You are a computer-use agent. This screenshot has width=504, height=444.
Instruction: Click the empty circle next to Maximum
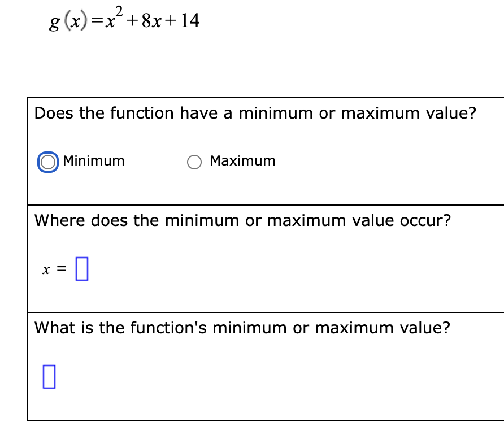coord(194,162)
